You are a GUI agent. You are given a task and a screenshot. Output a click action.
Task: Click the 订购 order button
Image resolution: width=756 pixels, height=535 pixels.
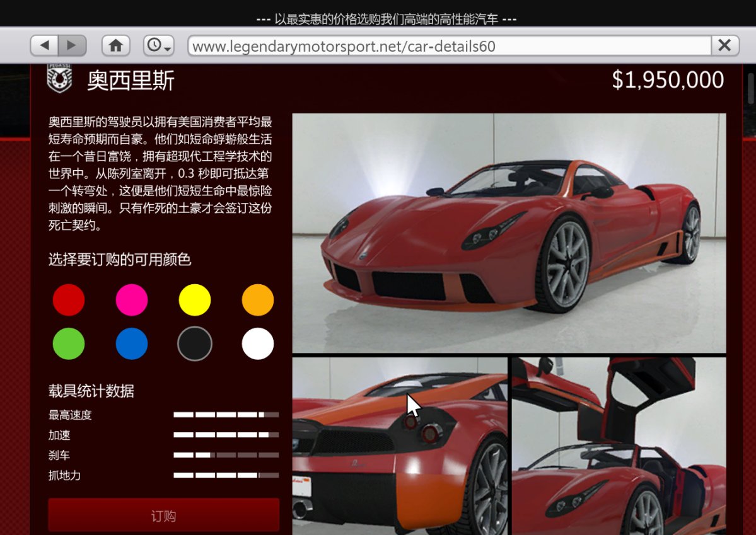(164, 515)
